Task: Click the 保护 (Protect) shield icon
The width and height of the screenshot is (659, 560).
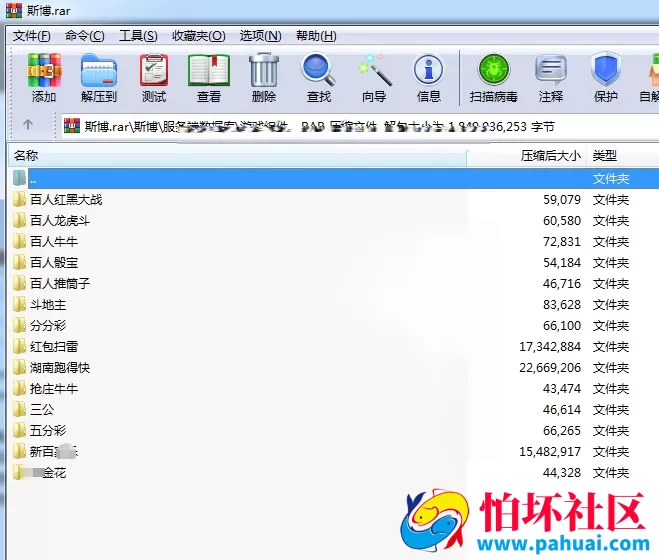Action: point(606,78)
